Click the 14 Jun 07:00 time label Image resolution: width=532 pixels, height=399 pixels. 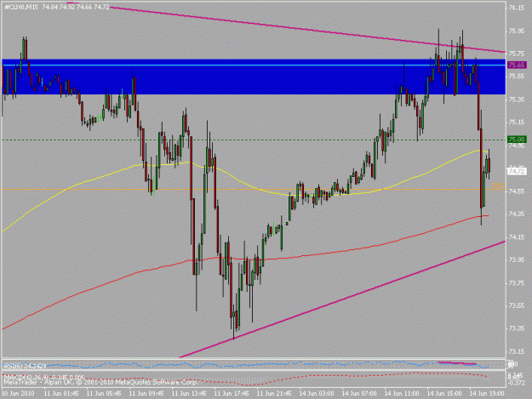pyautogui.click(x=359, y=394)
